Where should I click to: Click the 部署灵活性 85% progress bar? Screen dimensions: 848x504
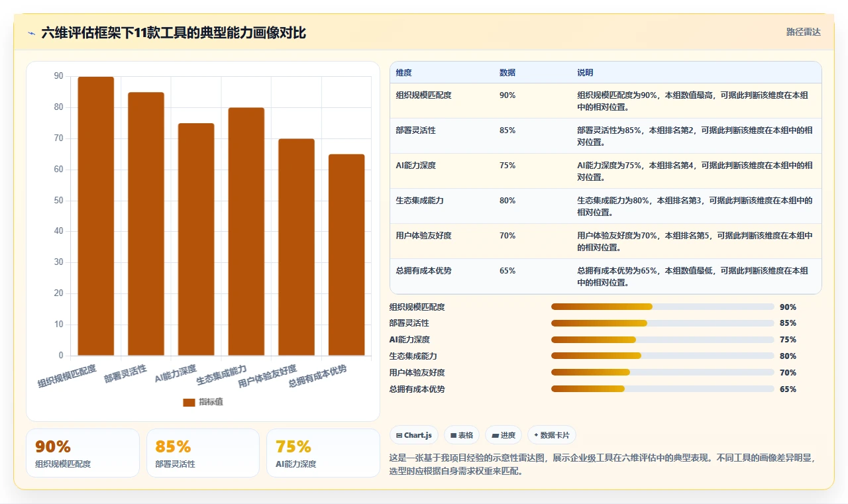(x=662, y=323)
